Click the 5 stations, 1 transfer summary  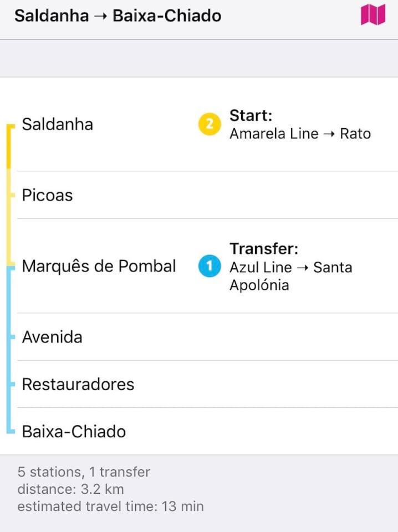84,472
